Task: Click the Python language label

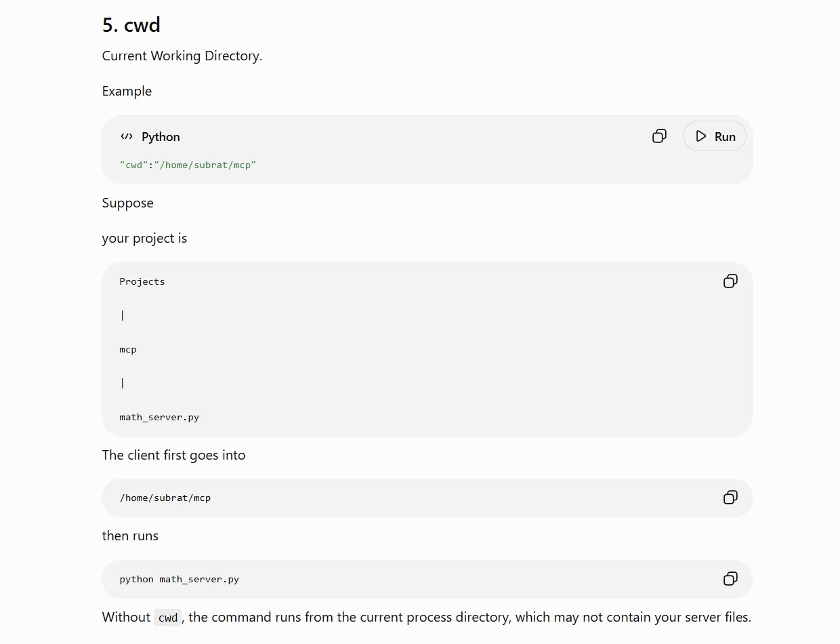Action: tap(161, 136)
